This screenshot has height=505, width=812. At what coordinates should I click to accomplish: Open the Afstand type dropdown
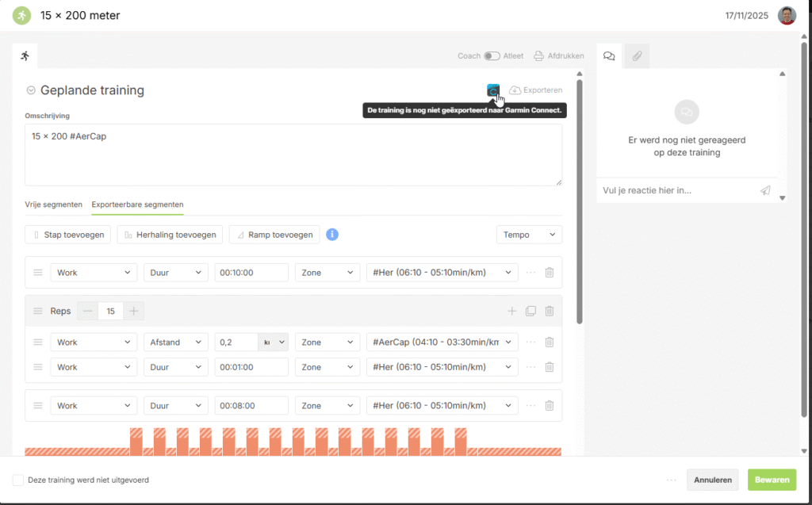point(175,342)
